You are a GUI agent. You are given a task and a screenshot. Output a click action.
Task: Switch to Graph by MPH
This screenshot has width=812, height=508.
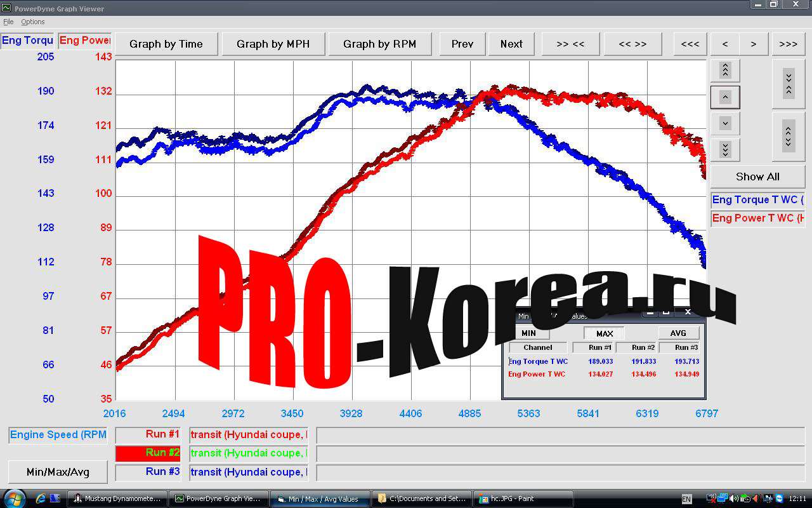273,44
